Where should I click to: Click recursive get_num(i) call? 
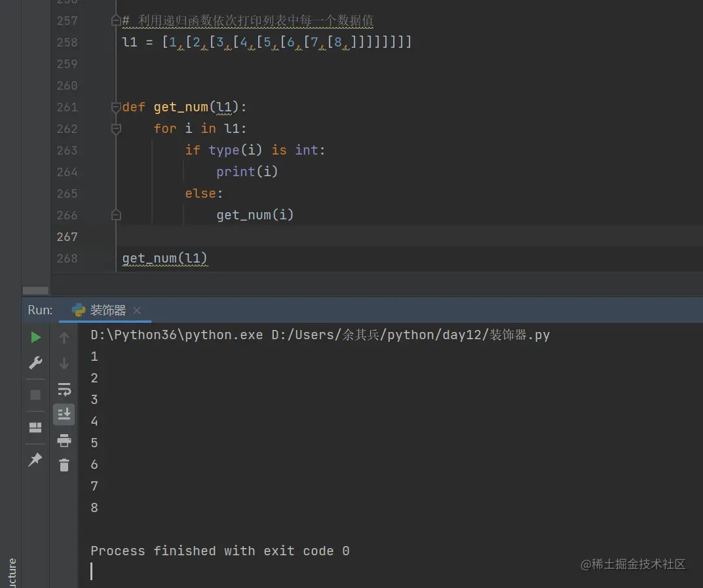[255, 215]
